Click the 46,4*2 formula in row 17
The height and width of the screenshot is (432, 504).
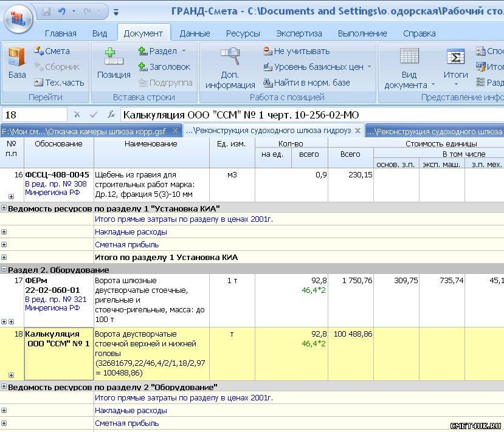[313, 290]
